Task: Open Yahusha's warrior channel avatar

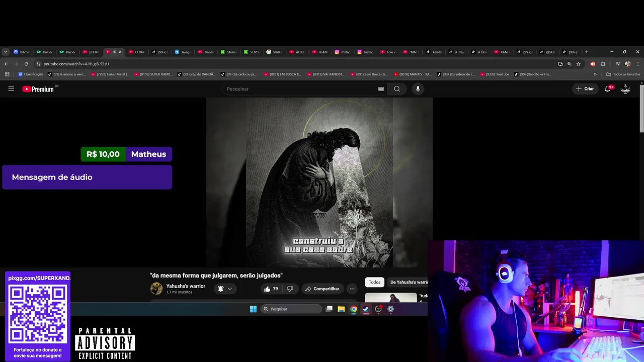Action: (x=156, y=289)
